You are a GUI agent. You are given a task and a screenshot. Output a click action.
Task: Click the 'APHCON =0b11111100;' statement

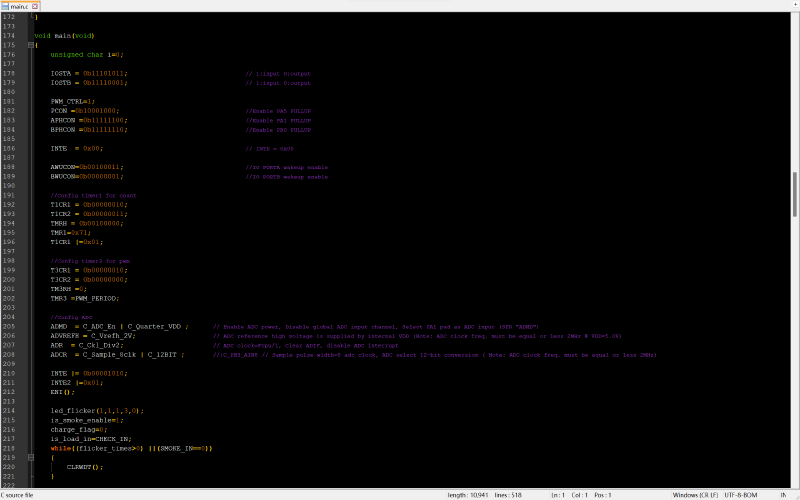click(x=89, y=120)
